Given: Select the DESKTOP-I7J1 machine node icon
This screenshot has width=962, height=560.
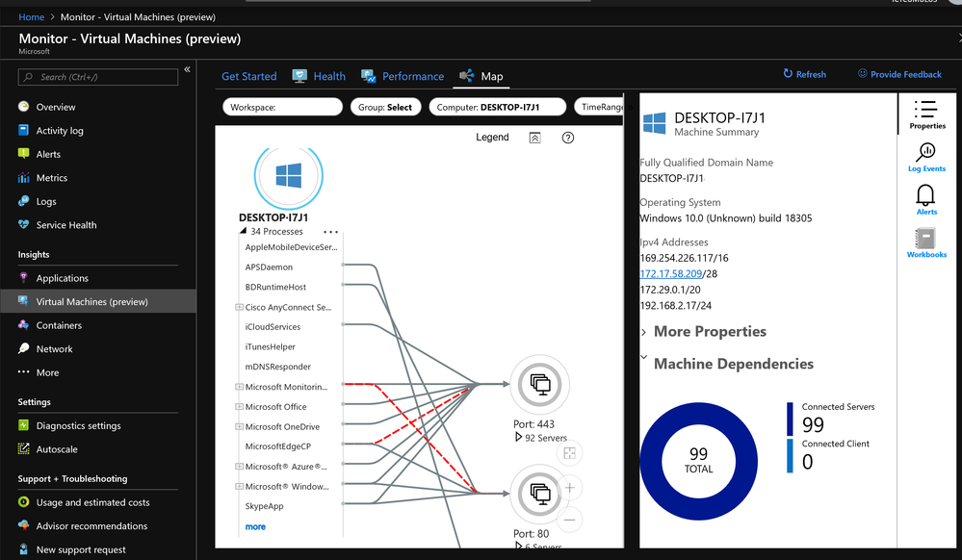Looking at the screenshot, I should (288, 176).
